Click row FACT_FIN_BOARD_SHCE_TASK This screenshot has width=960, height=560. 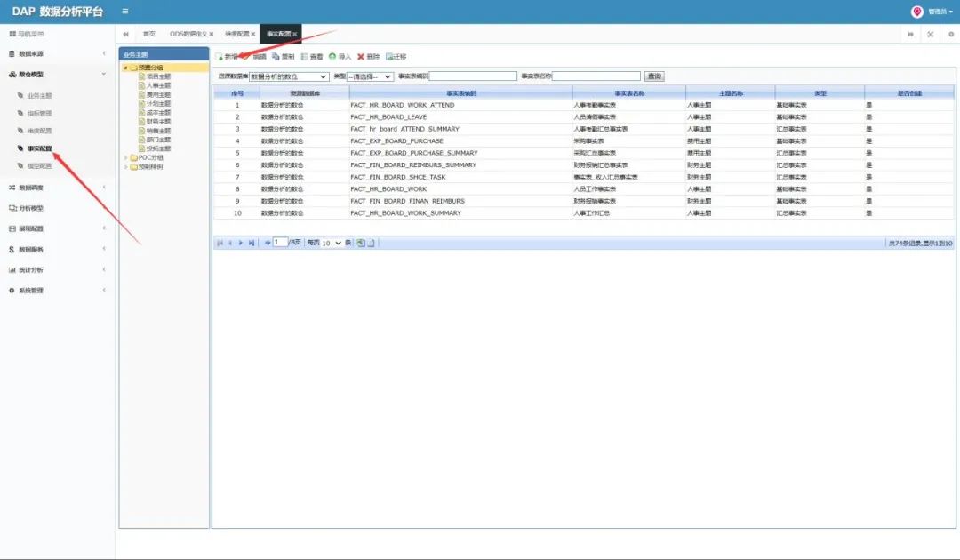(x=583, y=177)
